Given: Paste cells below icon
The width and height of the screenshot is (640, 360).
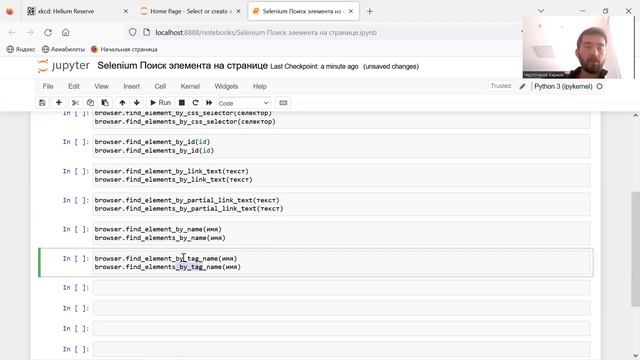Looking at the screenshot, I should click(x=105, y=103).
